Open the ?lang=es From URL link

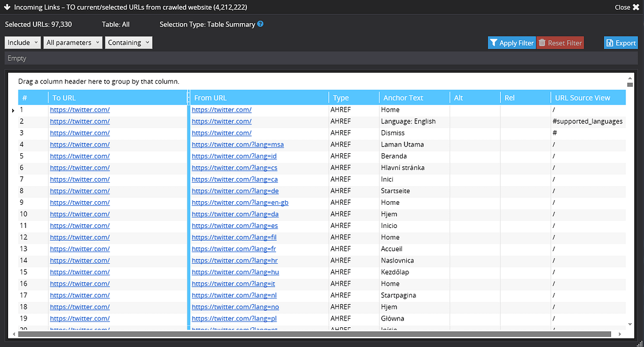234,226
